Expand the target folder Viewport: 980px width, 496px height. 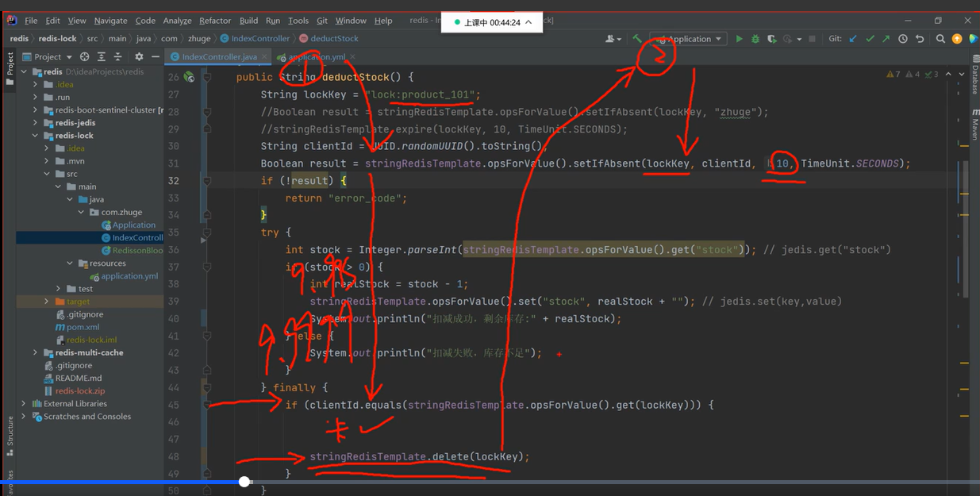47,302
